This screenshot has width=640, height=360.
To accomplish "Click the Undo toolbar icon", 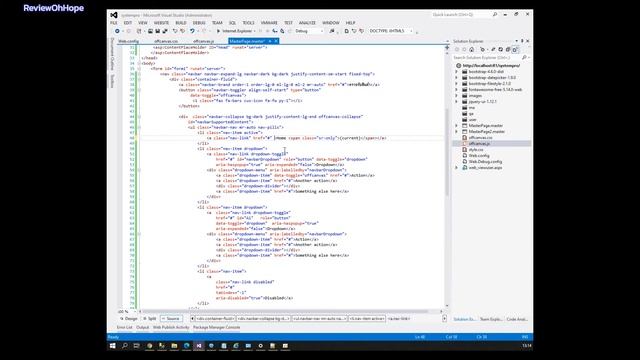I will coord(191,31).
